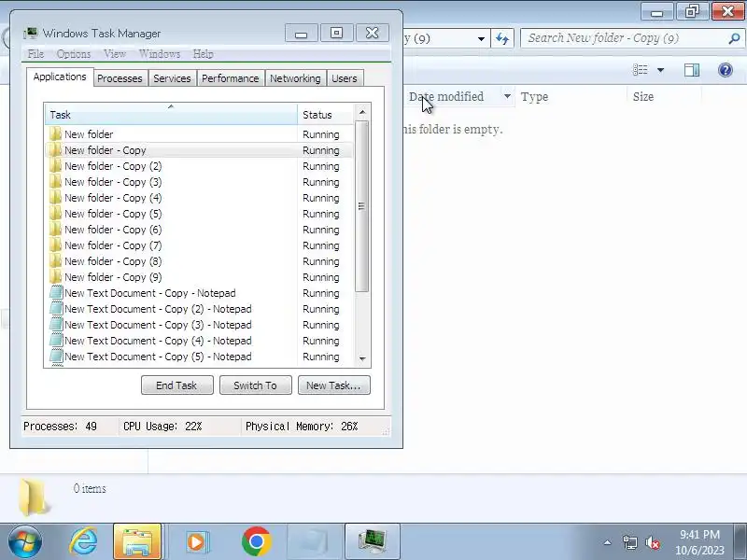This screenshot has height=560, width=747.
Task: Click the muted volume tray icon
Action: pyautogui.click(x=653, y=542)
